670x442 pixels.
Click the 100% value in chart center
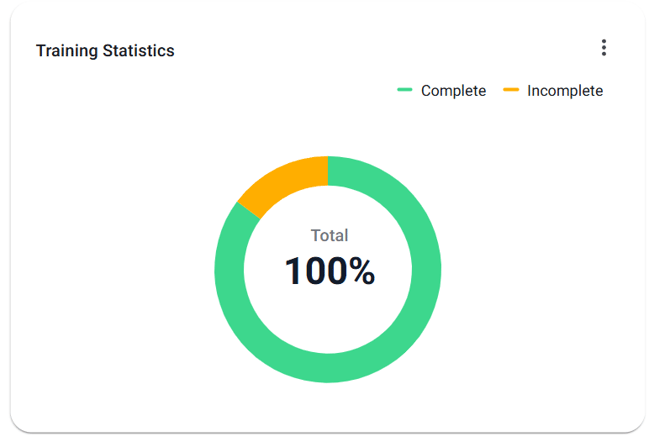point(329,271)
